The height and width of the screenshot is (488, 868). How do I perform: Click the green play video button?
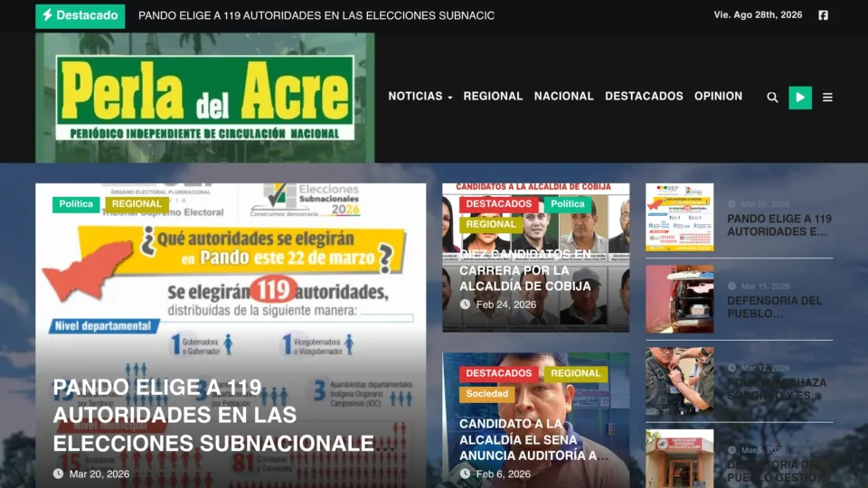[800, 98]
